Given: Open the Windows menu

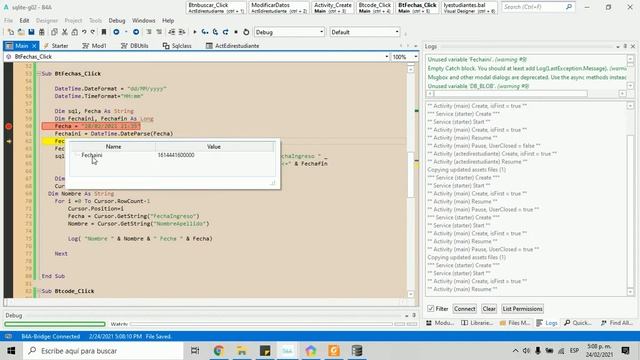Looking at the screenshot, I should point(143,20).
